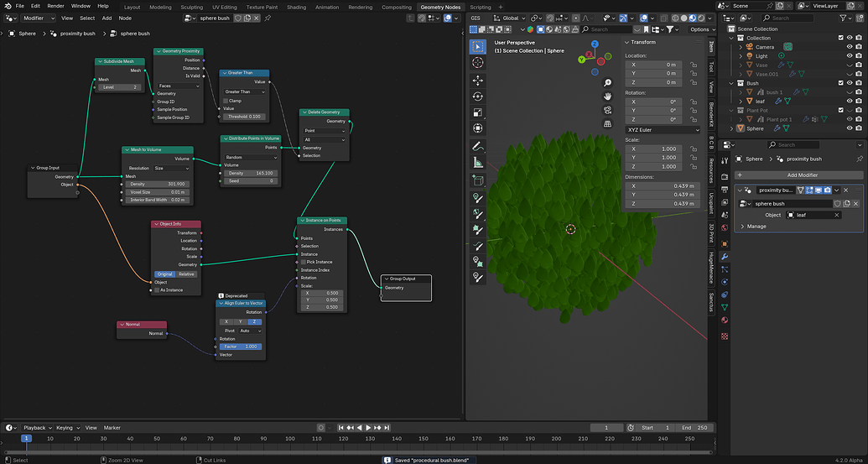Image resolution: width=868 pixels, height=464 pixels.
Task: Open the File menu
Action: pos(20,6)
